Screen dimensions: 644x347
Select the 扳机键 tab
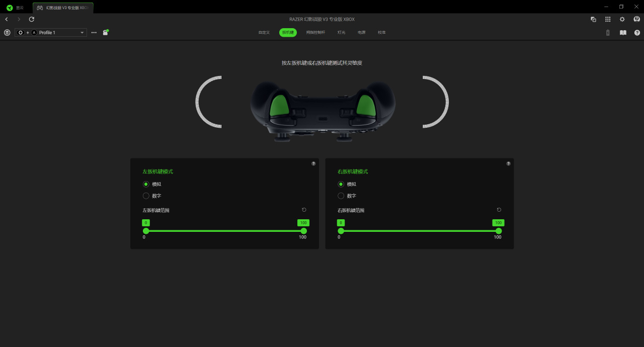[288, 32]
